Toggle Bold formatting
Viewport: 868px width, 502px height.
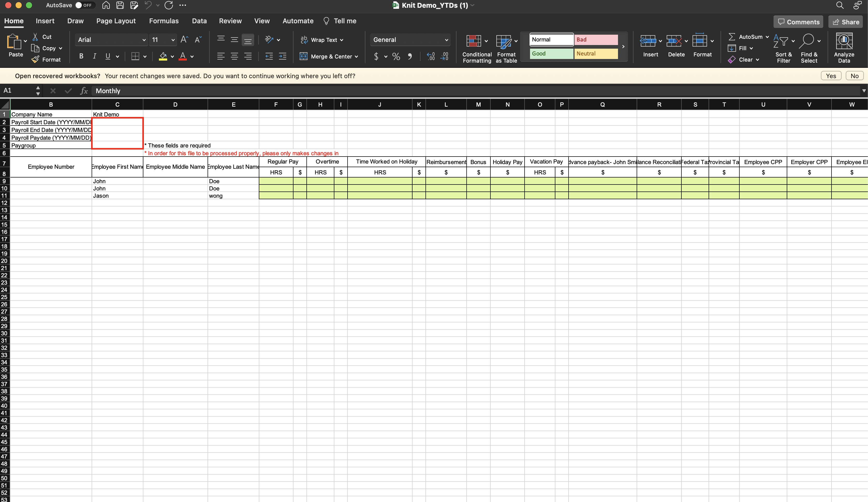click(x=81, y=56)
